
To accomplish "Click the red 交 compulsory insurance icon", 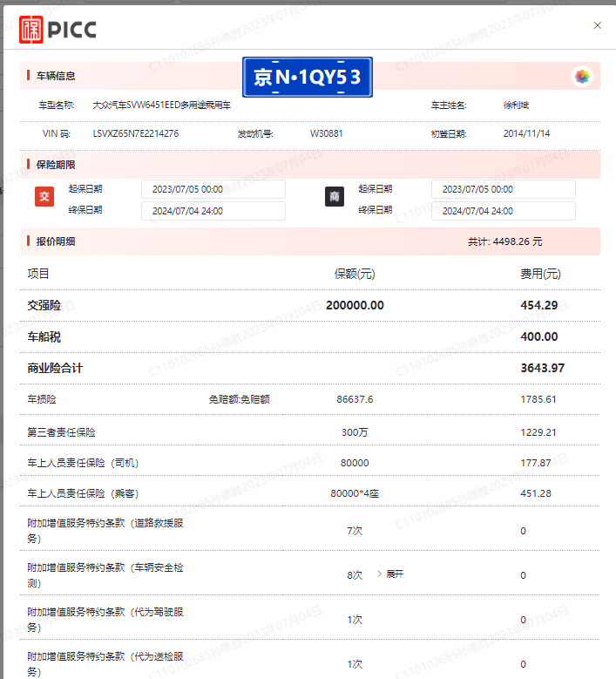I will point(44,197).
